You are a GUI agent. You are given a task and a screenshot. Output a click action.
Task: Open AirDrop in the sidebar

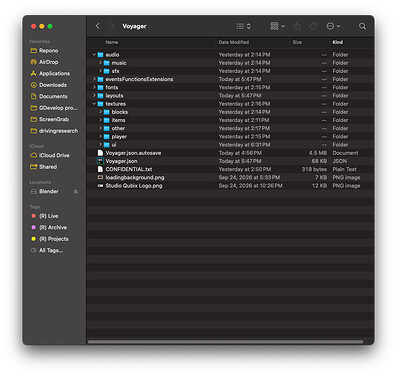click(49, 62)
